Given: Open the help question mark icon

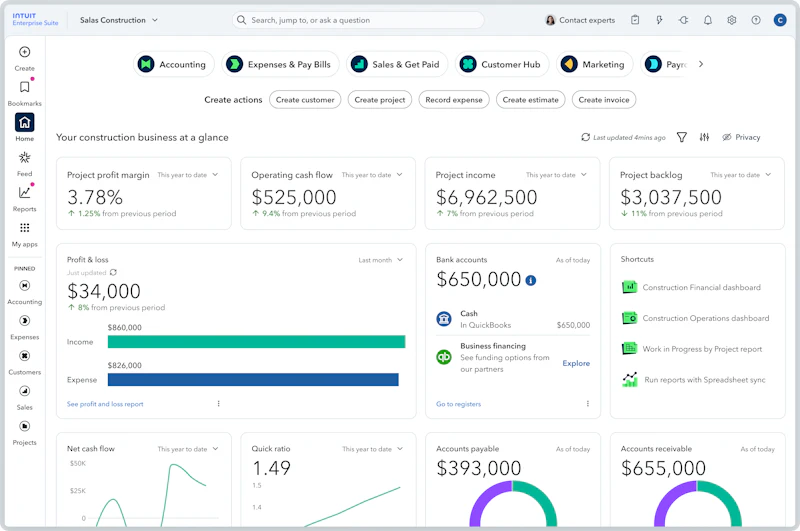Looking at the screenshot, I should point(756,20).
